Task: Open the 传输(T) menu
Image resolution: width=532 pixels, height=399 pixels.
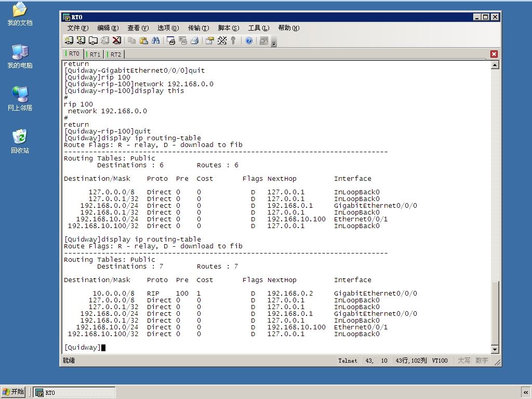Action: click(198, 28)
